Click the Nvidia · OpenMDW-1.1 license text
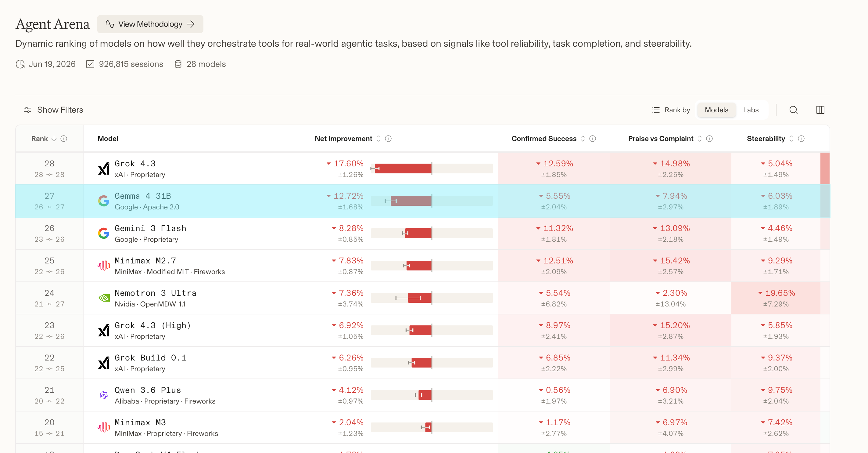 pos(150,304)
